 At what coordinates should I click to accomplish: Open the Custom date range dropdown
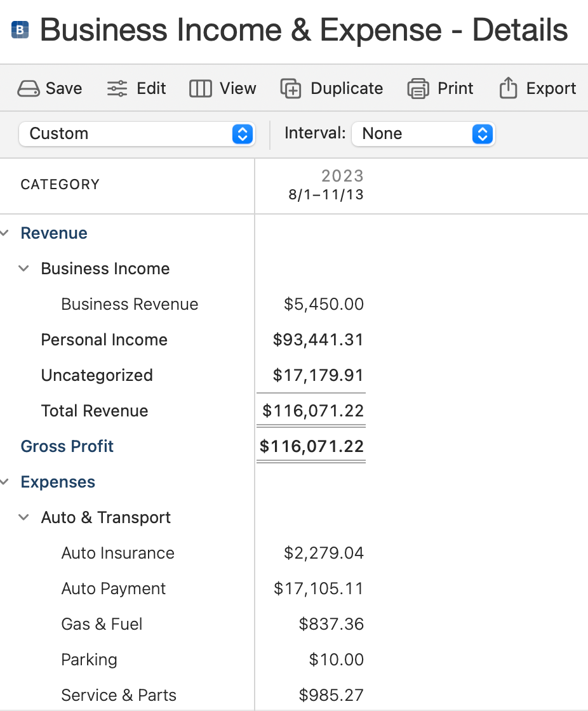click(137, 134)
